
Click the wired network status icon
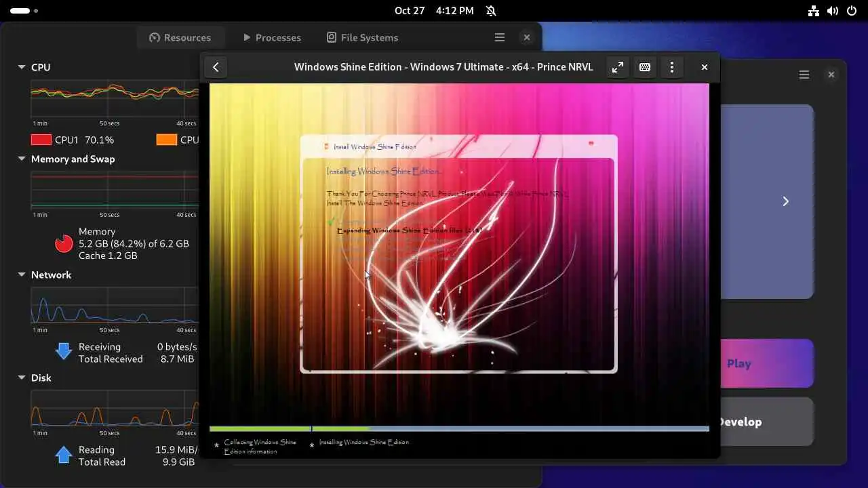[814, 11]
